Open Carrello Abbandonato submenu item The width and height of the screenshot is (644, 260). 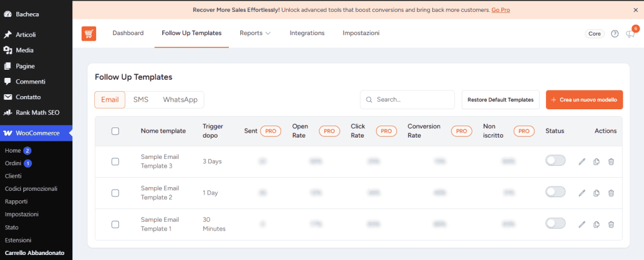pyautogui.click(x=36, y=253)
